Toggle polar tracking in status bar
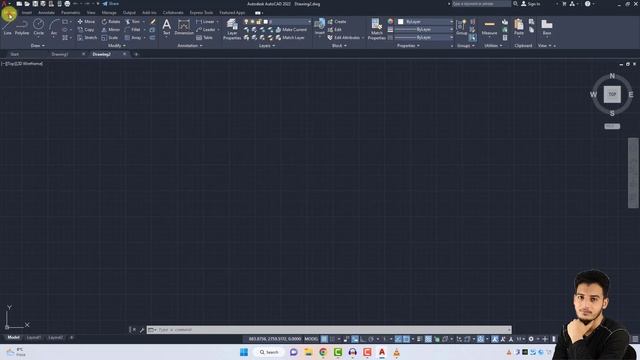The image size is (640, 360). tap(371, 339)
